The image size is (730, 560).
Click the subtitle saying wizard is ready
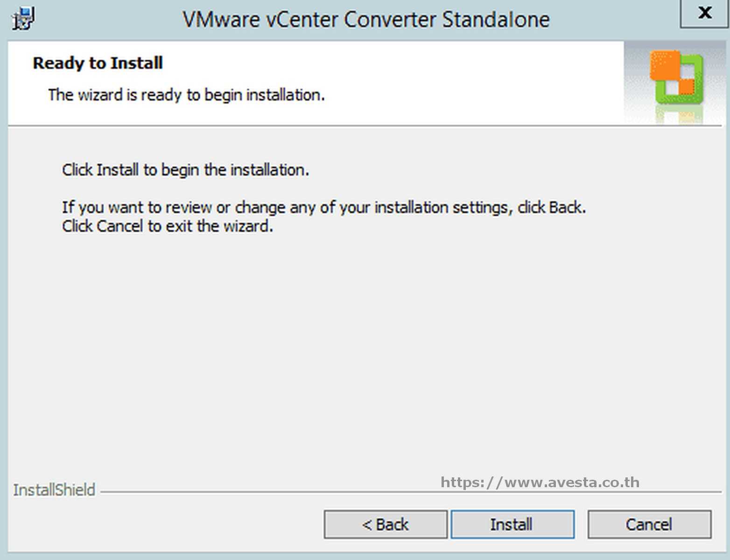point(187,95)
